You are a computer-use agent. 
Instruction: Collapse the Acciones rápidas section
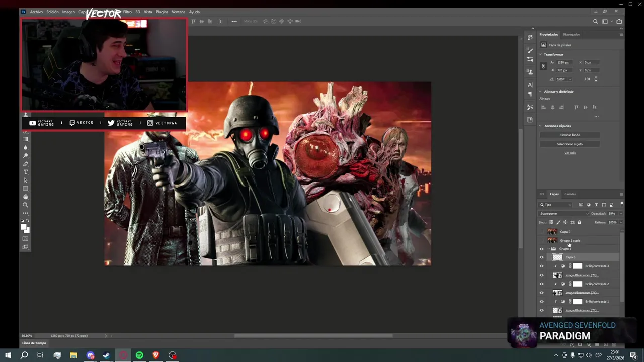tap(540, 126)
